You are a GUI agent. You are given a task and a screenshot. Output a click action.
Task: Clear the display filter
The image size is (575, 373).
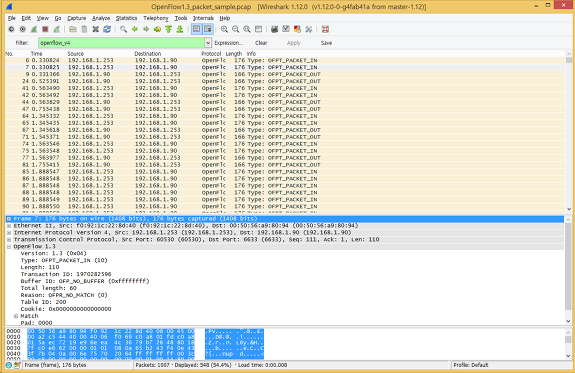261,43
